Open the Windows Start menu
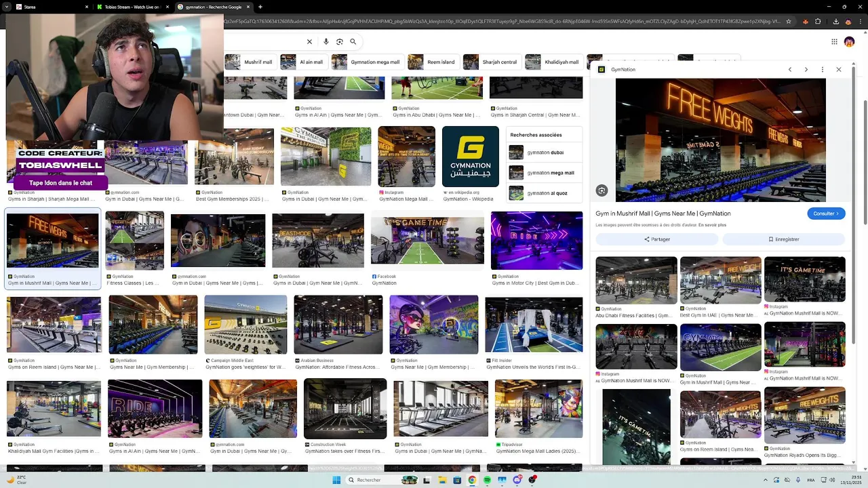The image size is (868, 488). (x=336, y=480)
